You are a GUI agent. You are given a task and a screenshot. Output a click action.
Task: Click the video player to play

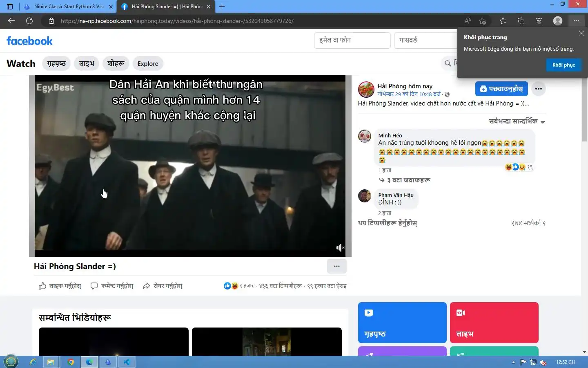pyautogui.click(x=190, y=166)
